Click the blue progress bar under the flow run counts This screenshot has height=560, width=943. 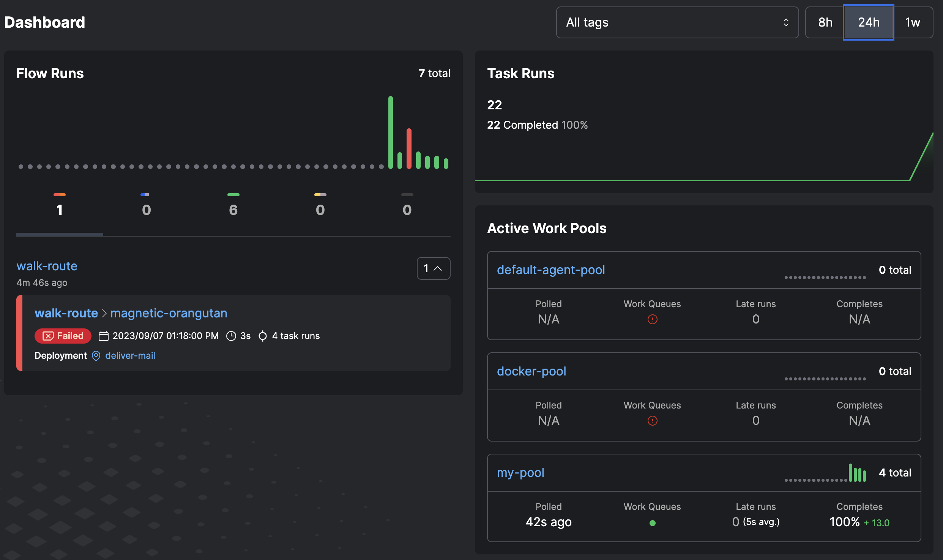(59, 234)
